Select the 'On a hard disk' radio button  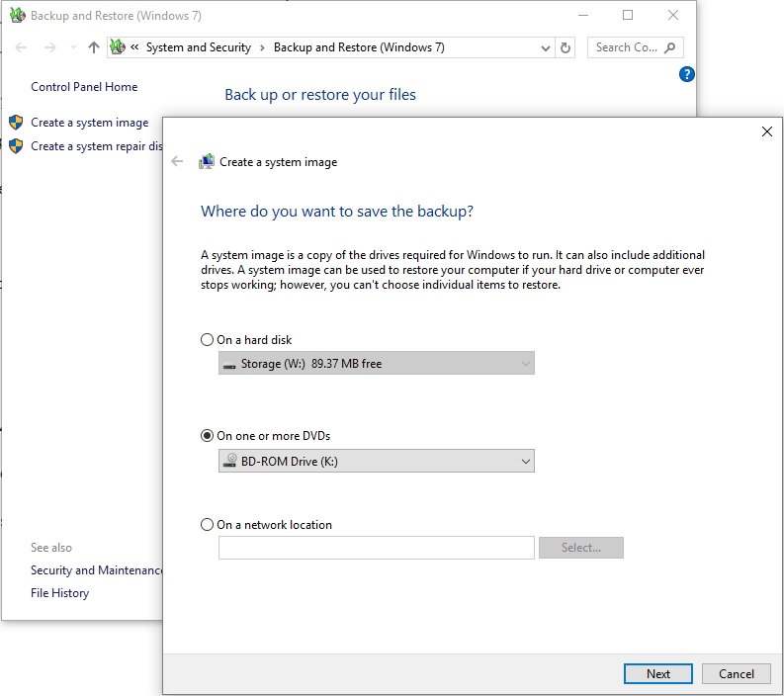207,340
